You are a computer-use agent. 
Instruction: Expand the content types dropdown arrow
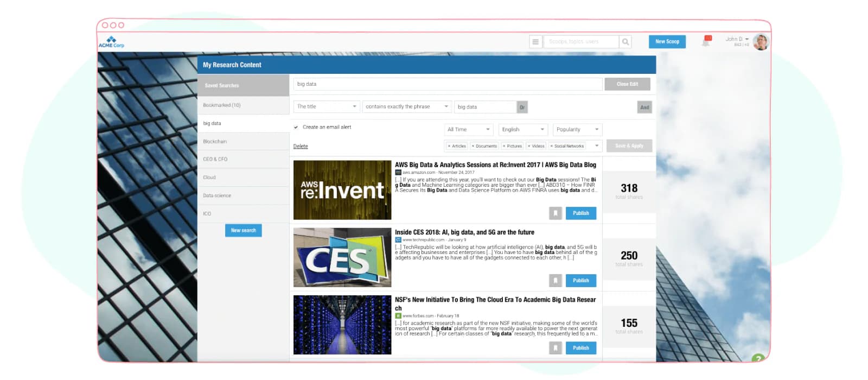pyautogui.click(x=597, y=146)
